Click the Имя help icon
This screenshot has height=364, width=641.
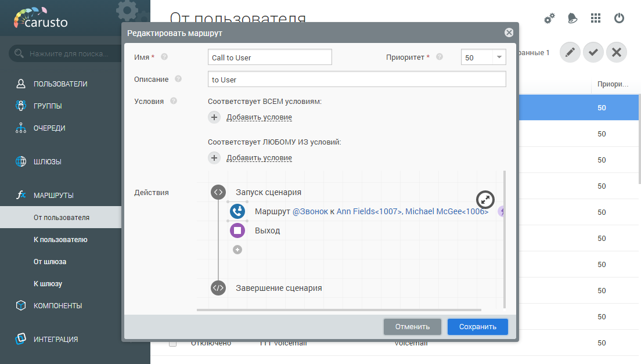coord(164,57)
